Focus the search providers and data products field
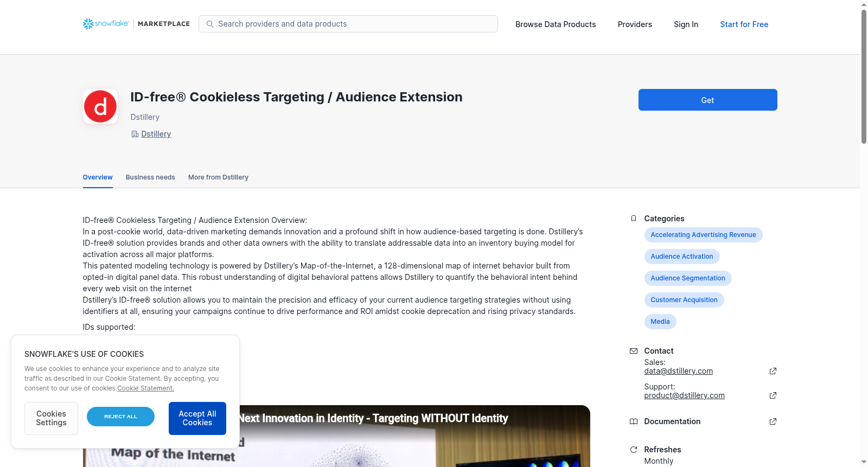The width and height of the screenshot is (868, 467). pos(348,24)
